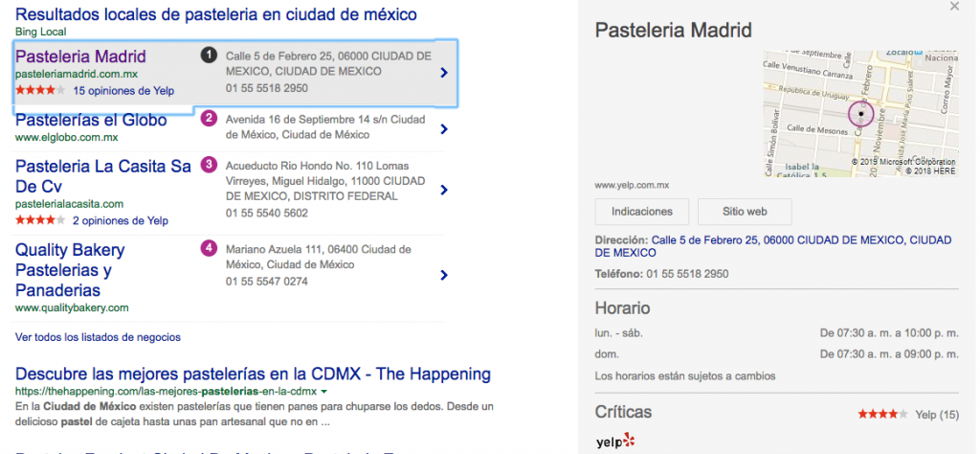980x454 pixels.
Task: Click the Sitio web button
Action: [x=745, y=212]
